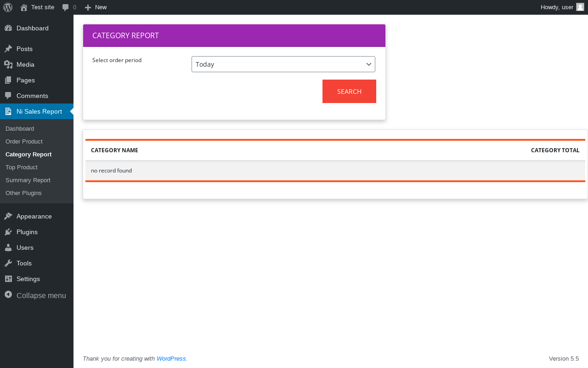Click the Plugins plug icon
Screen dimensions: 588x368
8,232
